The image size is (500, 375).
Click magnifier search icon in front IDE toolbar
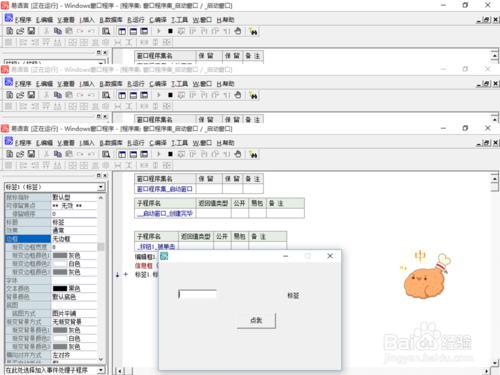pos(106,154)
